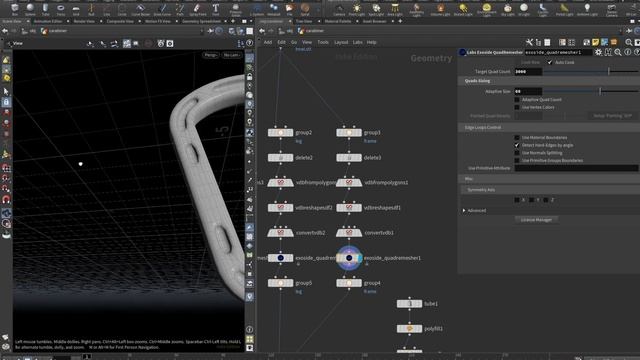
Task: Enable Use Material Boundaries checkbox
Action: pyautogui.click(x=517, y=138)
